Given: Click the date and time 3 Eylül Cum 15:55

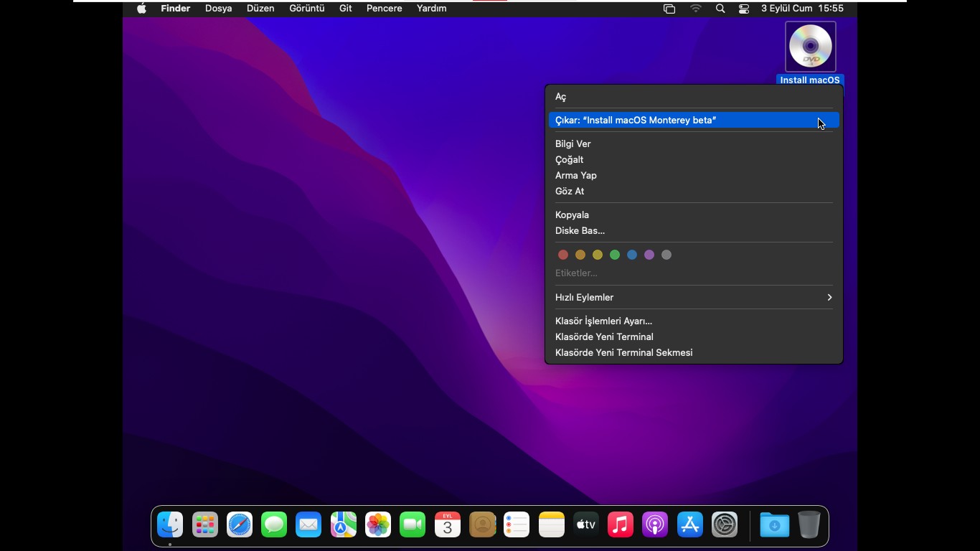Looking at the screenshot, I should 802,9.
